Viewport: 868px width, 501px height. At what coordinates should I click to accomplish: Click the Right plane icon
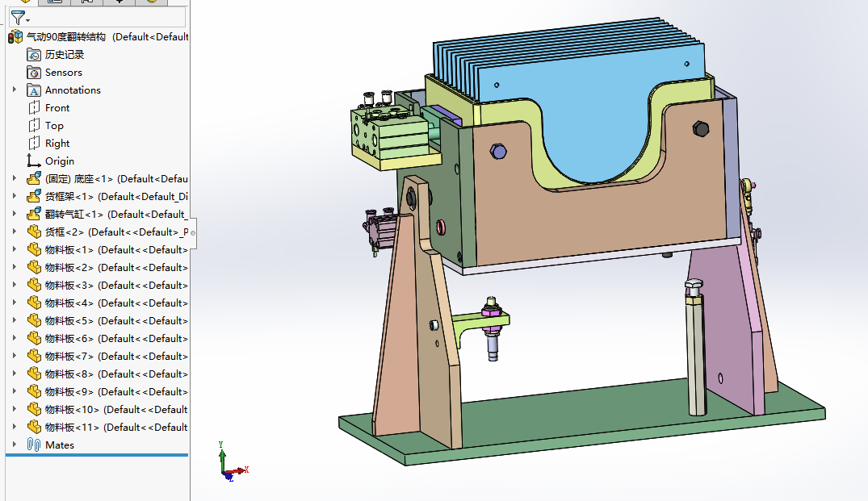click(34, 144)
